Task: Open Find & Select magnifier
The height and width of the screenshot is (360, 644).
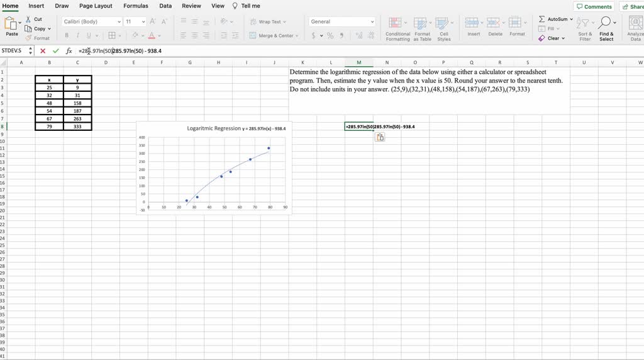Action: click(x=606, y=24)
